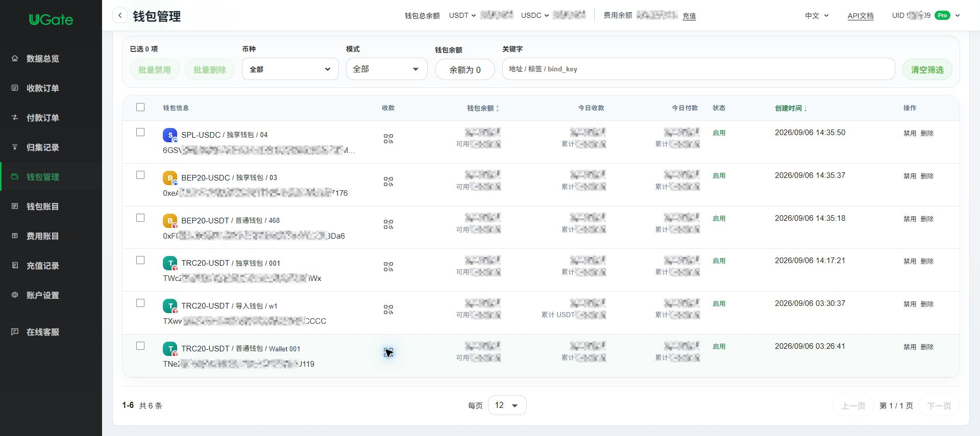980x436 pixels.
Task: Check the TRC20-USDT 导入钱包 w1 row
Action: point(140,303)
